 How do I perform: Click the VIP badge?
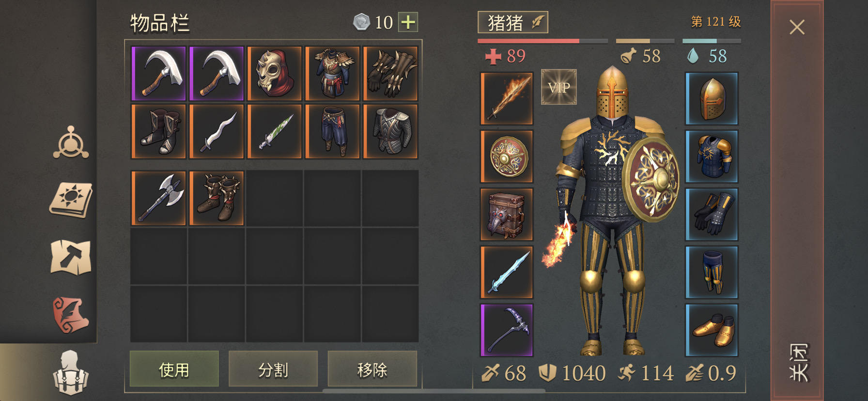(558, 87)
